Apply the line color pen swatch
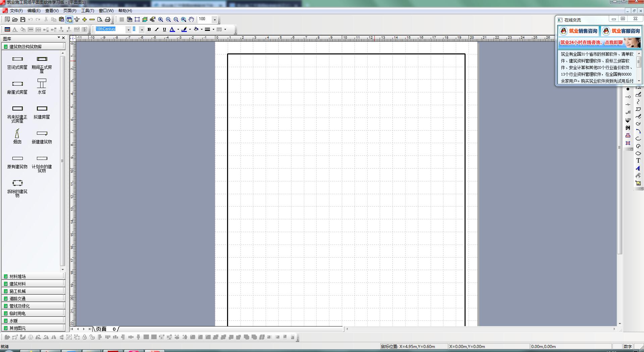The width and height of the screenshot is (644, 352). pyautogui.click(x=184, y=30)
